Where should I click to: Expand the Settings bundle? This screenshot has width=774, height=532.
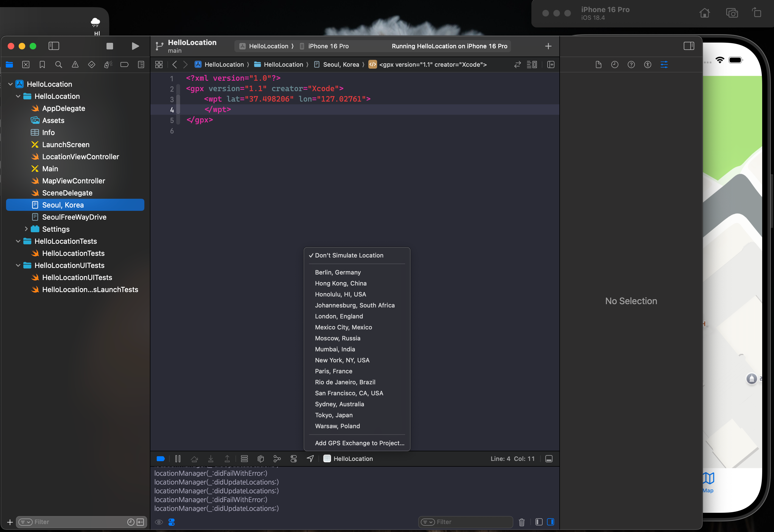tap(26, 229)
